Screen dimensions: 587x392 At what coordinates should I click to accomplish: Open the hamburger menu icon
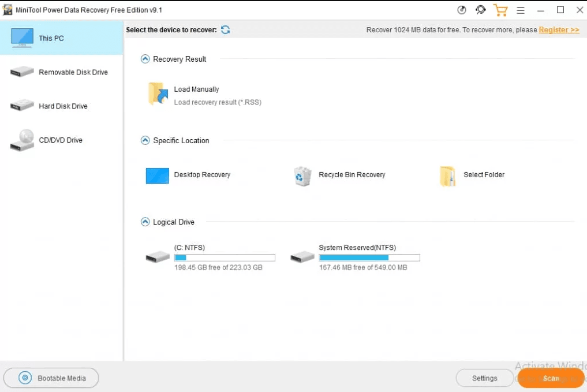pyautogui.click(x=521, y=10)
